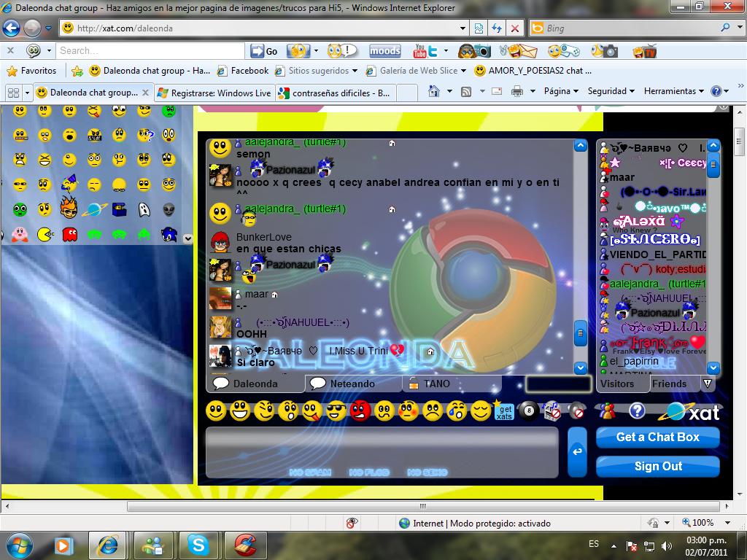Expand the triangle menu next to Friends
This screenshot has width=747, height=560.
click(x=708, y=384)
